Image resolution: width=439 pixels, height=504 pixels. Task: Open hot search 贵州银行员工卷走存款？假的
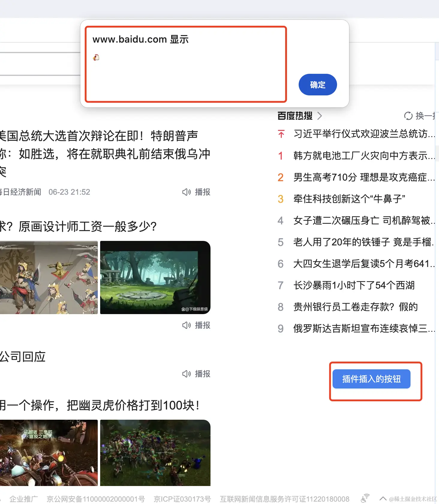356,307
